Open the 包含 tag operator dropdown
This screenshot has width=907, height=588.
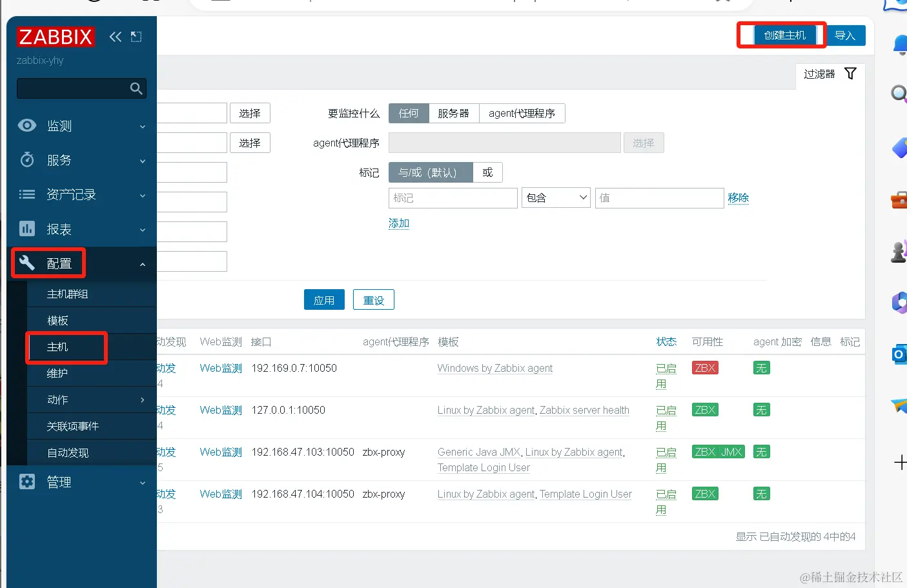tap(556, 198)
